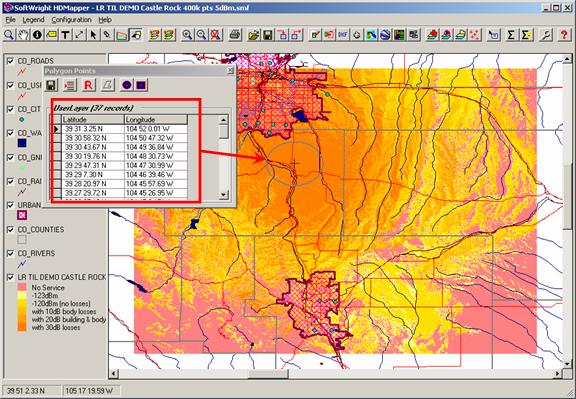Select the cell 104 45 26.95 W

pos(156,193)
